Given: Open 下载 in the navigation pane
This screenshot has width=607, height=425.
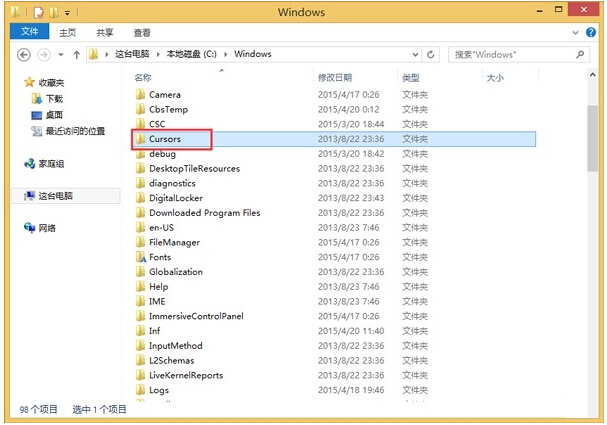Looking at the screenshot, I should pos(54,99).
